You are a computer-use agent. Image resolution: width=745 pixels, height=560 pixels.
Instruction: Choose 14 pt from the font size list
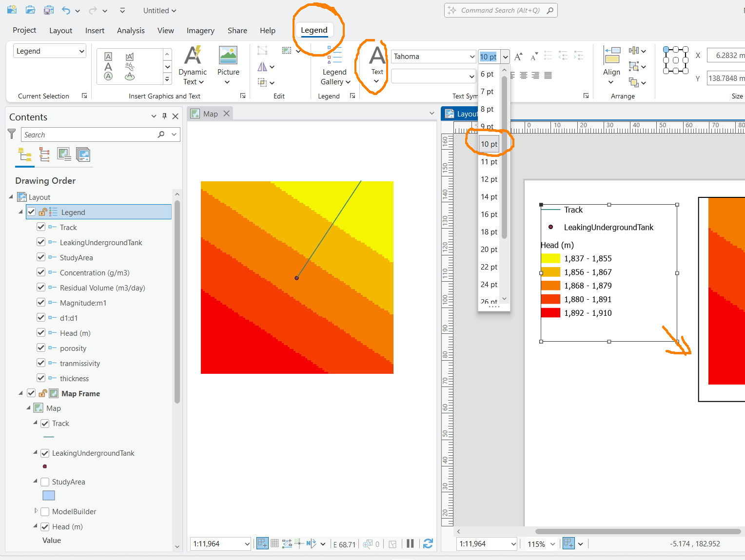pyautogui.click(x=489, y=196)
